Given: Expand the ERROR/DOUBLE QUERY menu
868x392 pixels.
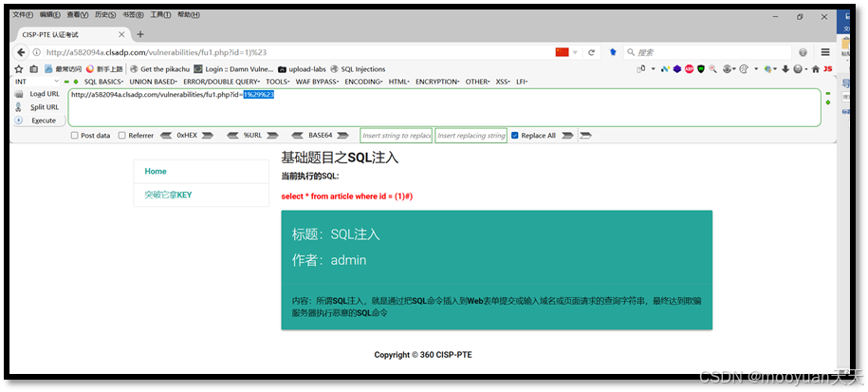Looking at the screenshot, I should coord(221,82).
